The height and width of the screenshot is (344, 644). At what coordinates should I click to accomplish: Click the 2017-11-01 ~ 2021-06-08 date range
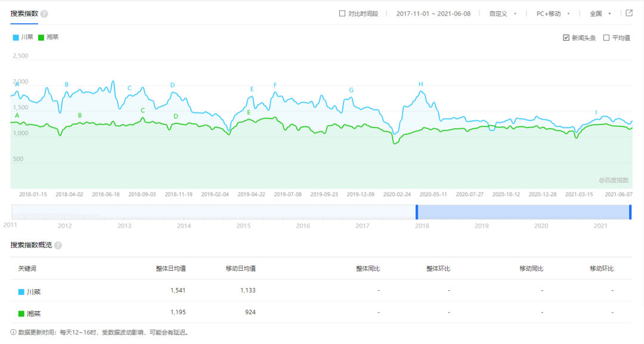[x=433, y=13]
